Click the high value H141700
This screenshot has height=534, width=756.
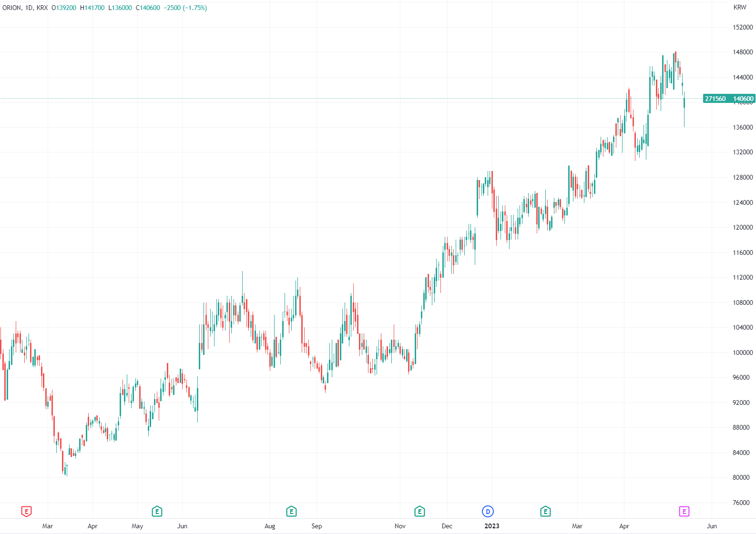pos(92,8)
